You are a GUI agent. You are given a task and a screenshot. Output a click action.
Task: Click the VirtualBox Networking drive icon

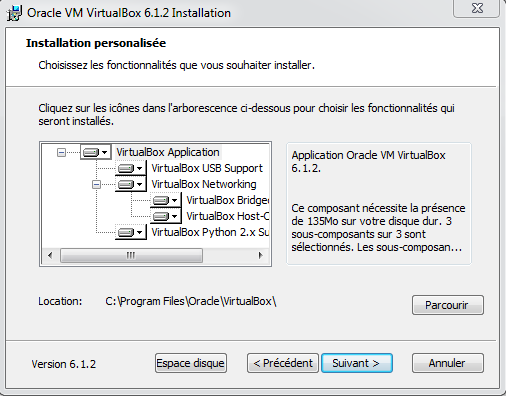[126, 184]
